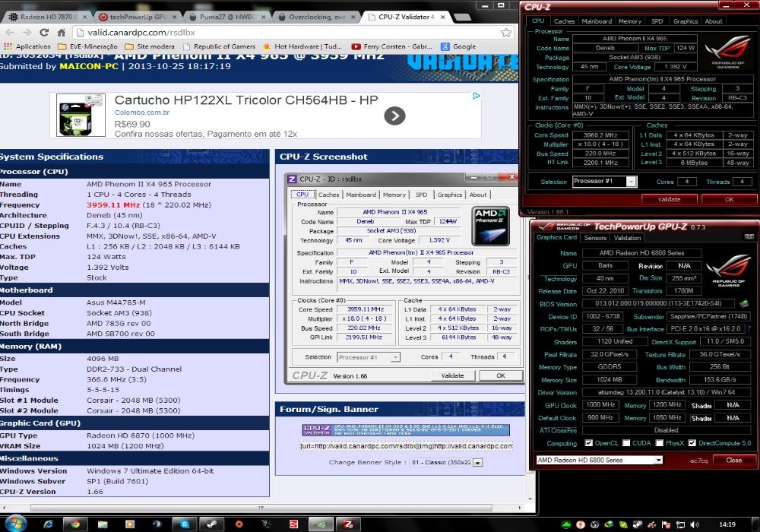This screenshot has width=760, height=532.
Task: Go forward in the Chrome browser
Action: (x=27, y=33)
